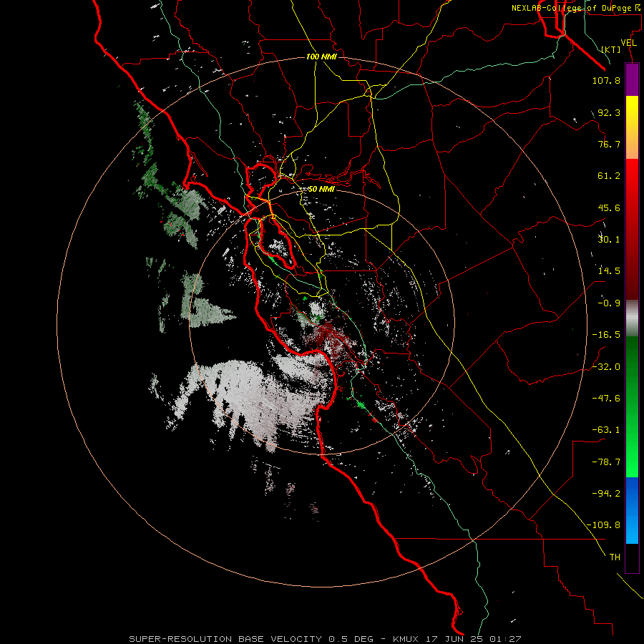Click the VEL legend title

coord(628,43)
